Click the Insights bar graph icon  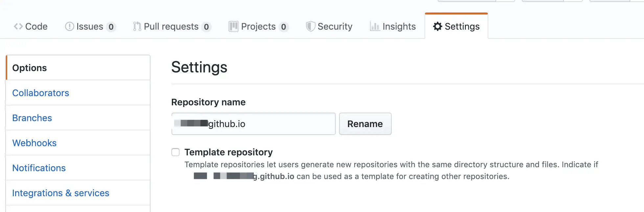click(x=375, y=26)
